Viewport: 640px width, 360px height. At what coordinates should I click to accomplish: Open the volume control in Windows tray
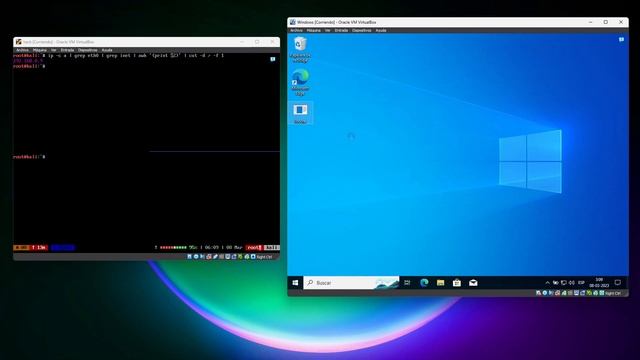point(571,282)
